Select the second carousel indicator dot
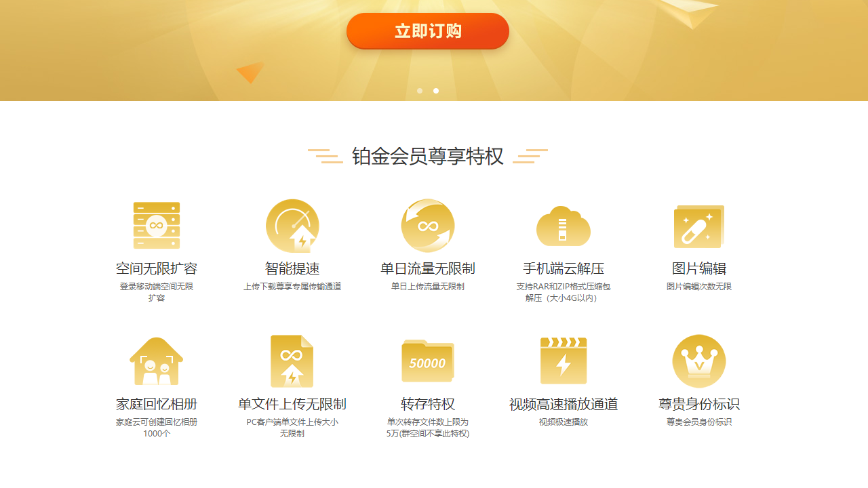The height and width of the screenshot is (488, 868). (435, 90)
